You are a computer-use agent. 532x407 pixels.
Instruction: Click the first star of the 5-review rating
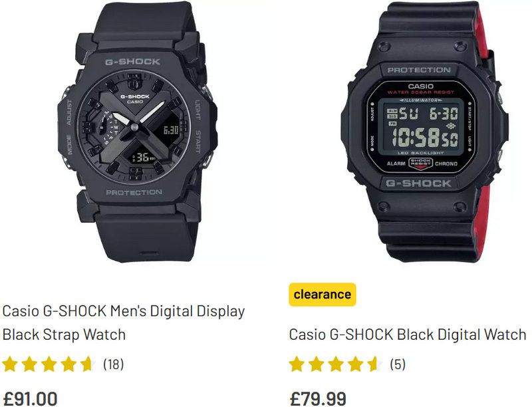tap(297, 364)
